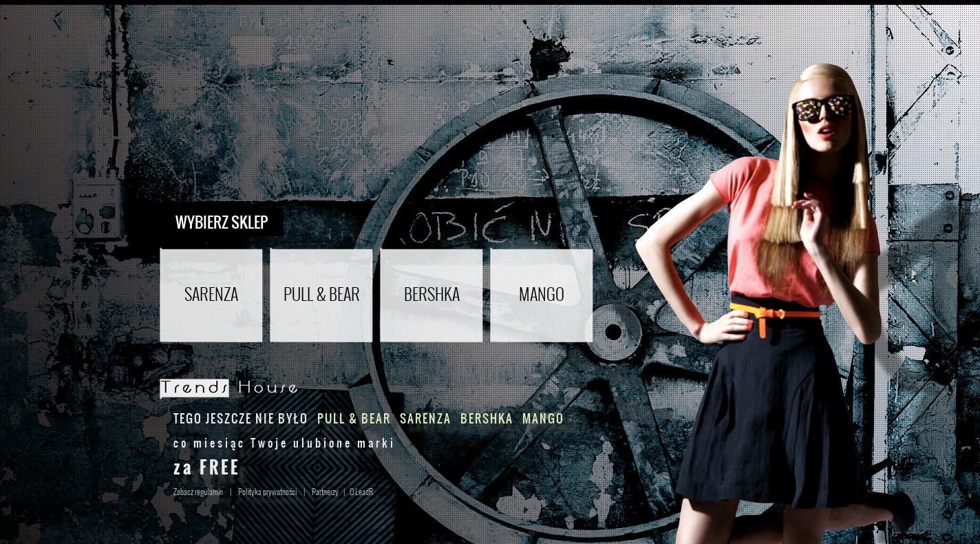Viewport: 980px width, 544px height.
Task: Click the 'za FREE' slogan text
Action: click(206, 468)
